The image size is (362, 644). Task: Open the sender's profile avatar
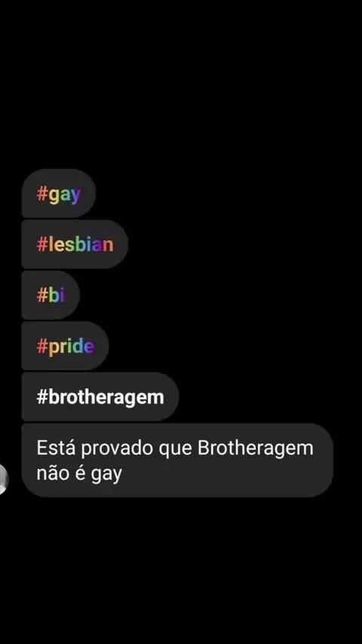pyautogui.click(x=4, y=480)
